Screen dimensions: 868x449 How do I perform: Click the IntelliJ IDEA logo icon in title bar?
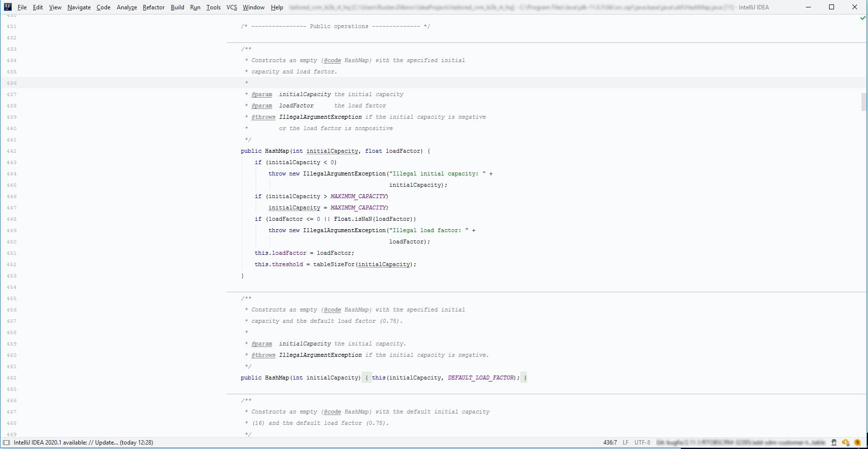tap(7, 7)
